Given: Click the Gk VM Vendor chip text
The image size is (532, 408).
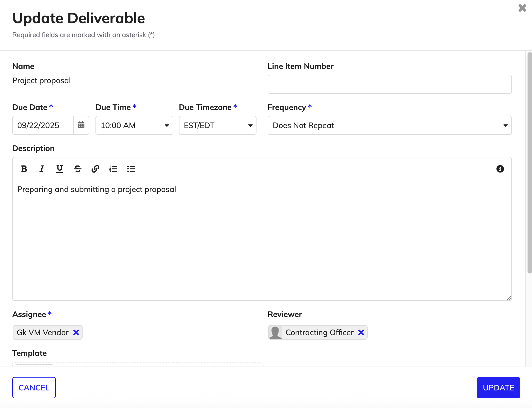Looking at the screenshot, I should tap(43, 332).
